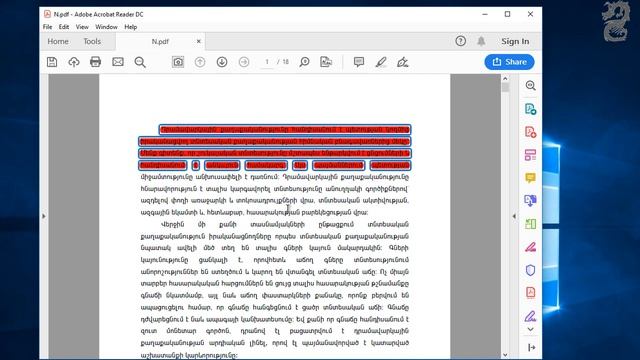This screenshot has height=360, width=640.
Task: Close the N.pdf tab
Action: point(199,41)
